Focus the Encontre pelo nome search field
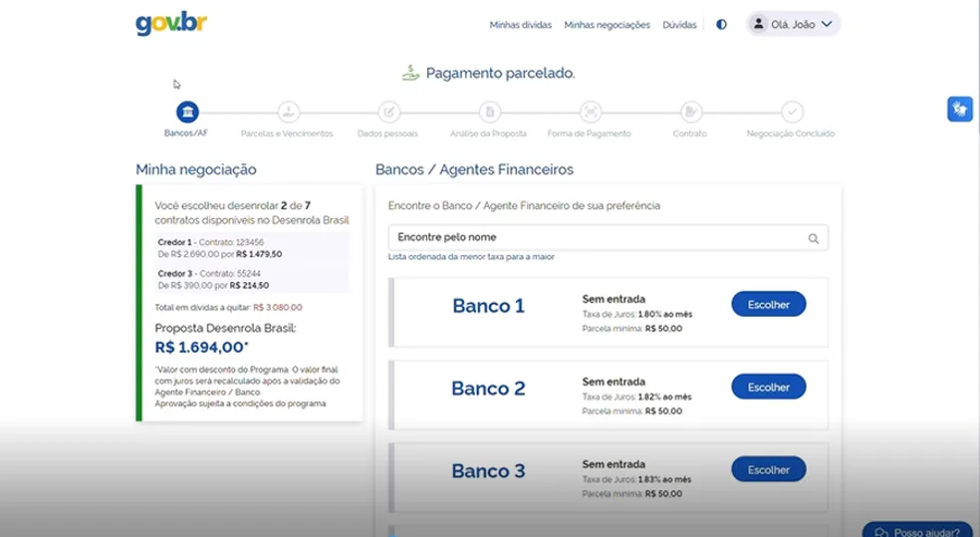The image size is (980, 537). (x=608, y=237)
